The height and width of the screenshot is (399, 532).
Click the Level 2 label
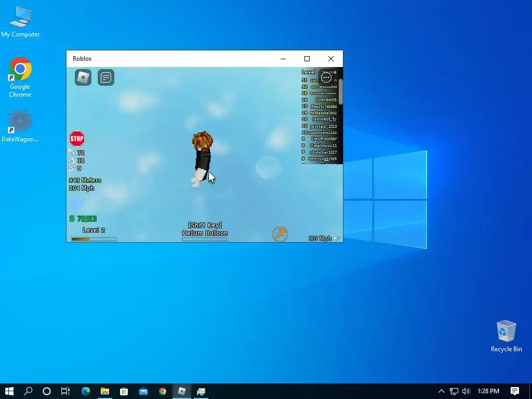tap(94, 230)
